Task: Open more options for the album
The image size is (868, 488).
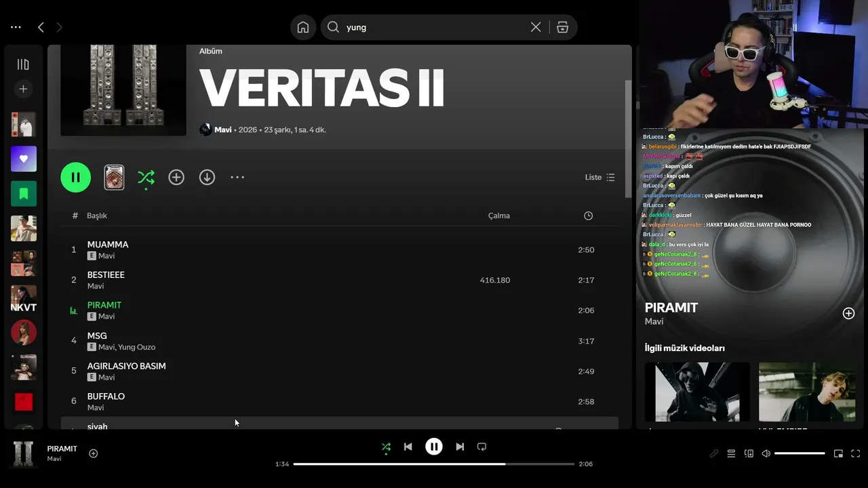Action: [x=237, y=178]
